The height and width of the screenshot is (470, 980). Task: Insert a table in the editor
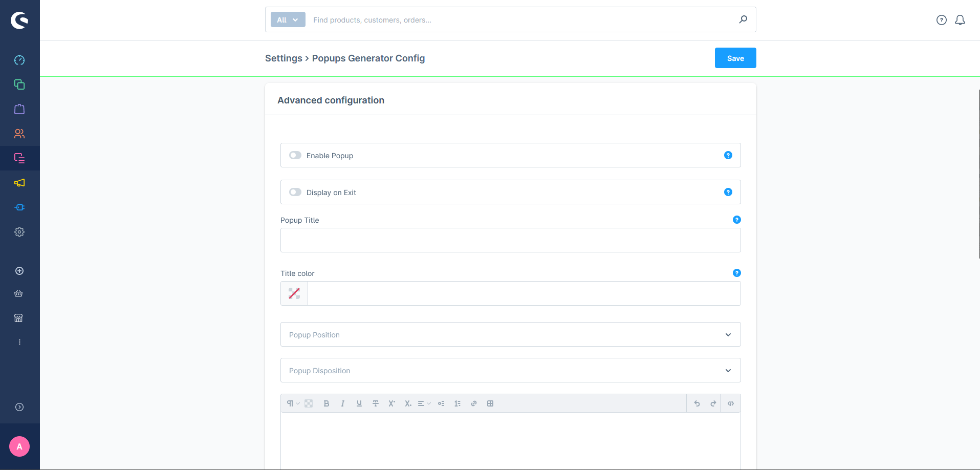click(490, 403)
